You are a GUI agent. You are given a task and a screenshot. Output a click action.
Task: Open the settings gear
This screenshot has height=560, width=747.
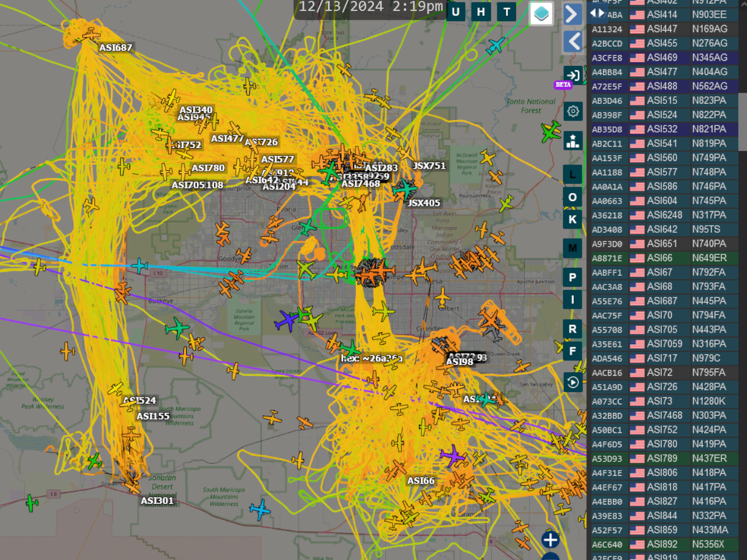point(573,111)
